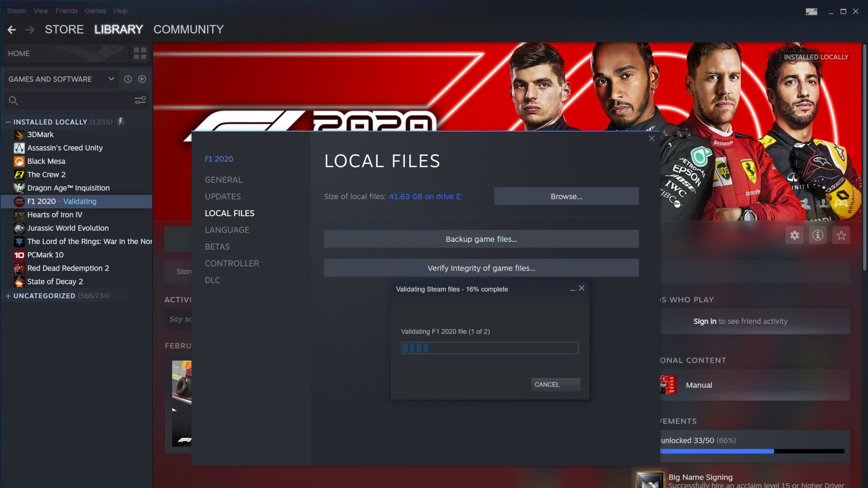Click the Steam info icon for F1 2020
The image size is (868, 488).
(817, 235)
